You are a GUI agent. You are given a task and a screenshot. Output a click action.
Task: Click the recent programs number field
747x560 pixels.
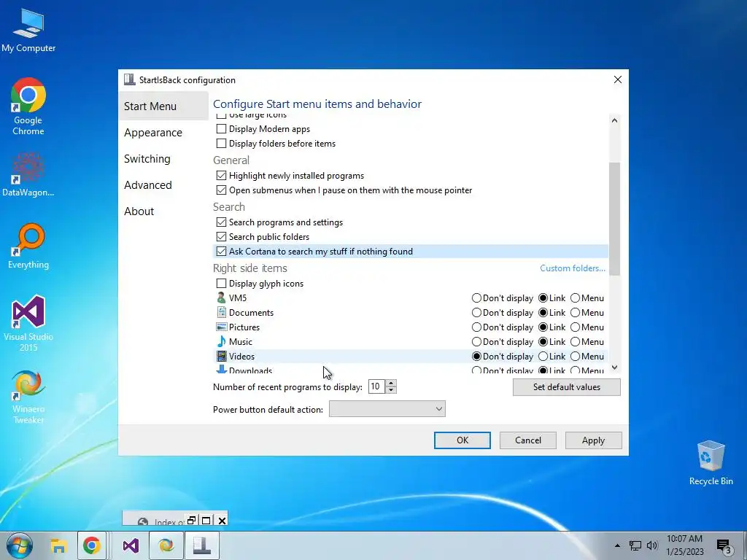pos(377,386)
